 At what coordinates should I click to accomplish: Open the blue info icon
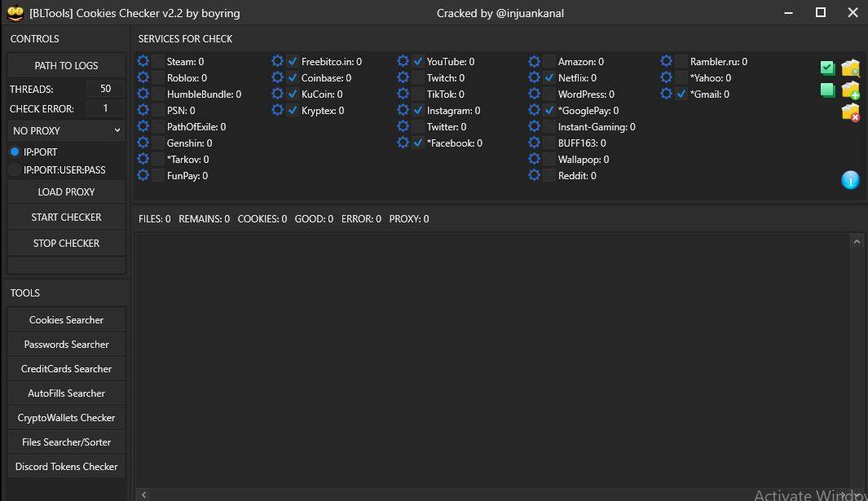[850, 180]
